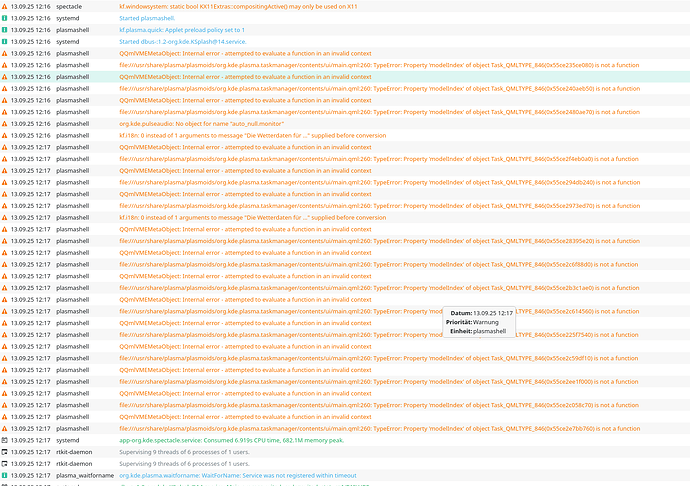Click the "spectacle" unit name in the first row
The image size is (690, 486).
70,7
